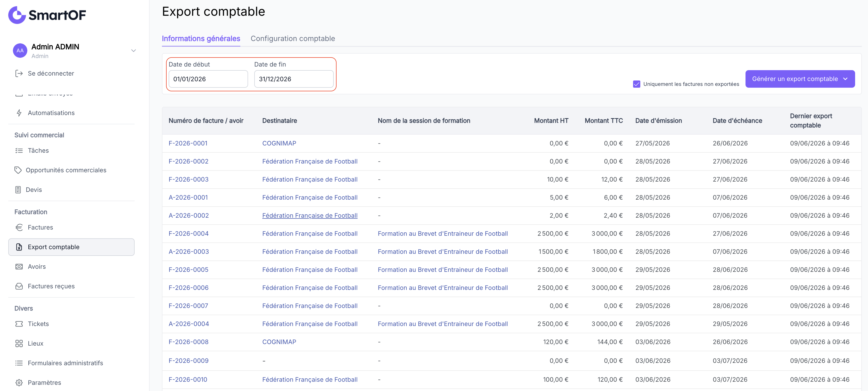Viewport: 868px width, 391px height.
Task: Open credit note A-2026-0003
Action: pyautogui.click(x=189, y=251)
